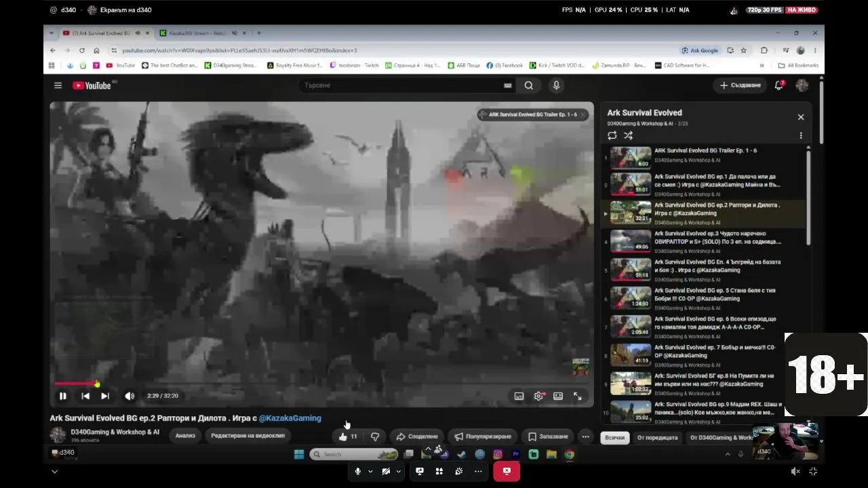Enter fullscreen in video player
The height and width of the screenshot is (488, 868).
[578, 396]
